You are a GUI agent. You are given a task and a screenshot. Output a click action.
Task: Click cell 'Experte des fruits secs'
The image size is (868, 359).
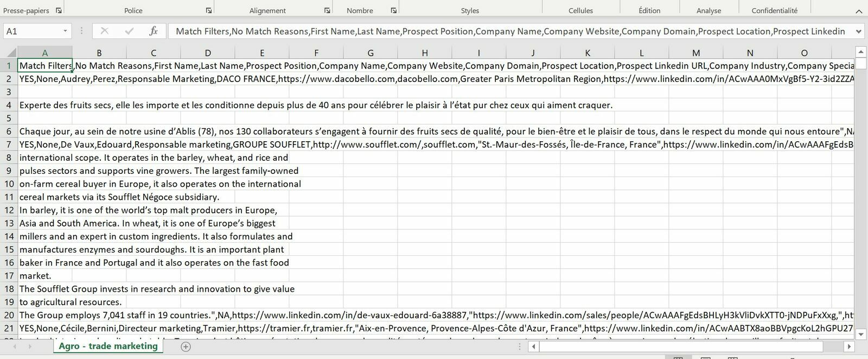(x=45, y=105)
